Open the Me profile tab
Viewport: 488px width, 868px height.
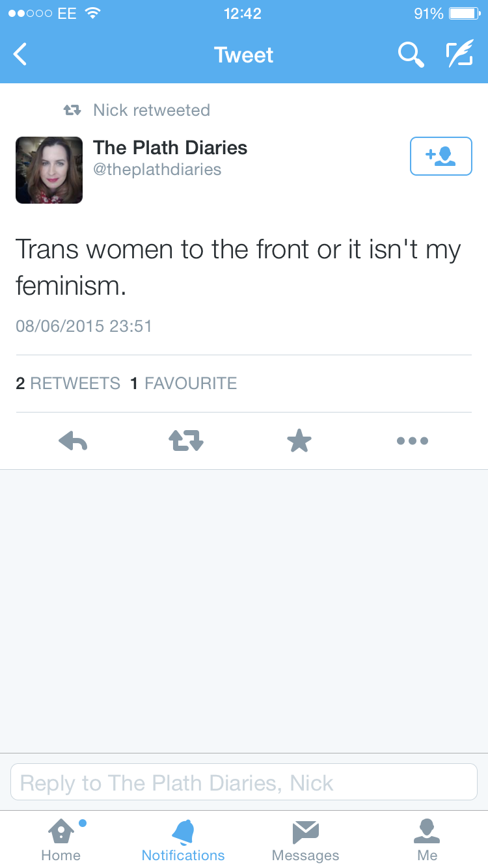click(427, 839)
